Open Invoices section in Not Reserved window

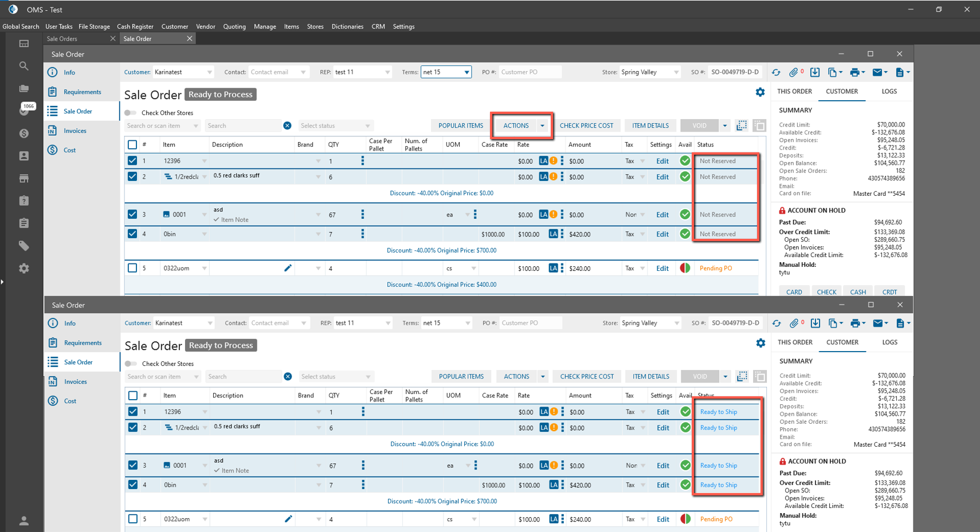pos(75,131)
